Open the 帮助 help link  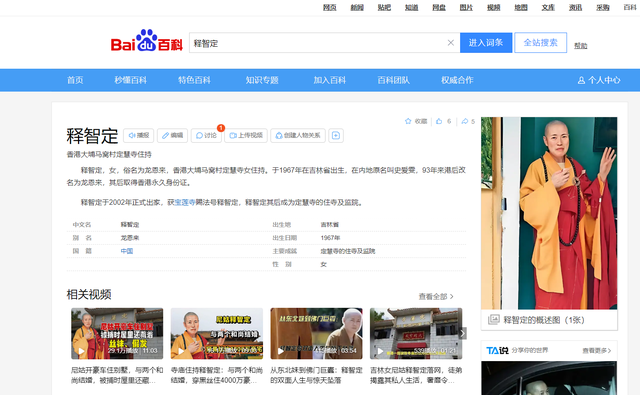click(x=580, y=46)
